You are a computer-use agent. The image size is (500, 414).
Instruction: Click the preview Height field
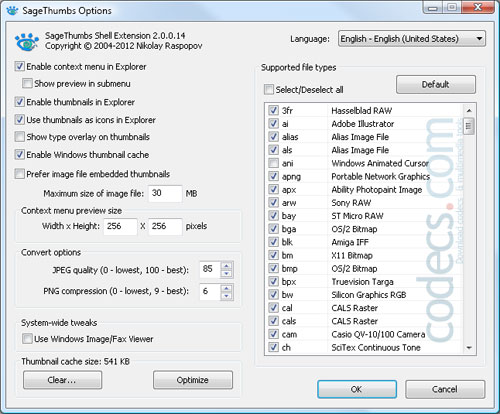[x=165, y=226]
